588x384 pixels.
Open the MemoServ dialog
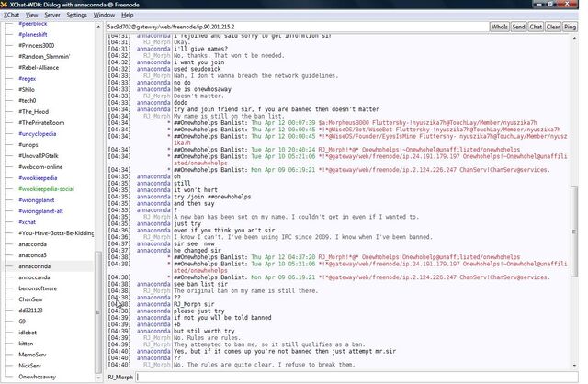tap(33, 355)
